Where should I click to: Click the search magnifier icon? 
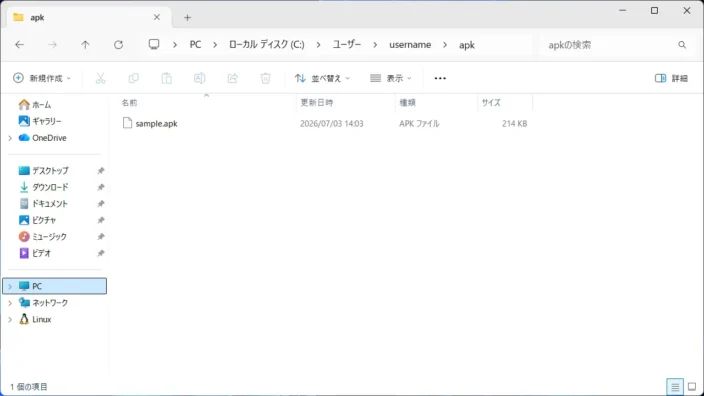tap(682, 45)
